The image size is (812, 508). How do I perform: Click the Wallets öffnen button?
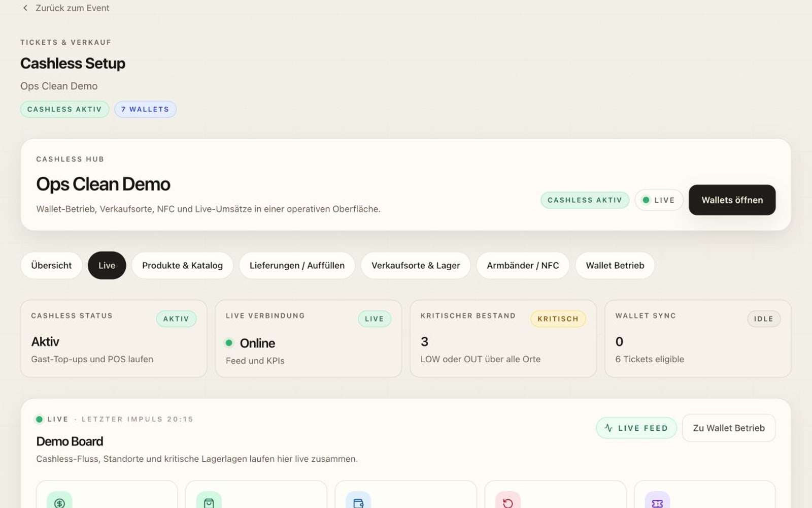[x=732, y=200]
